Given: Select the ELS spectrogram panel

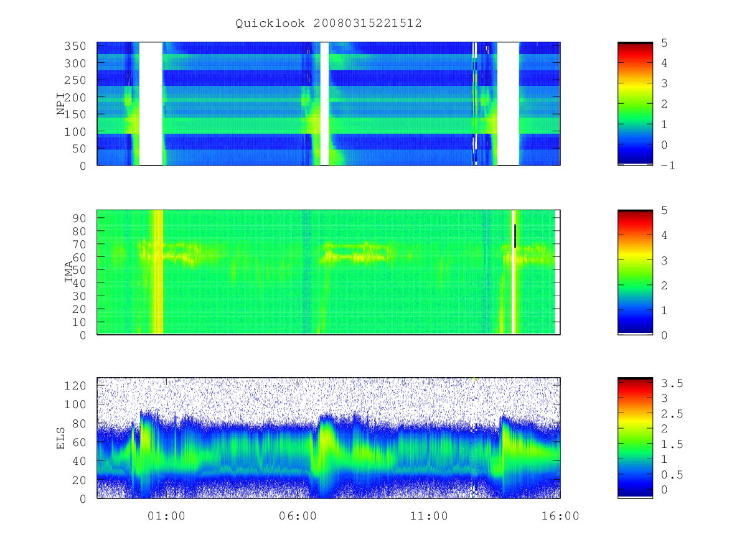Looking at the screenshot, I should point(329,438).
